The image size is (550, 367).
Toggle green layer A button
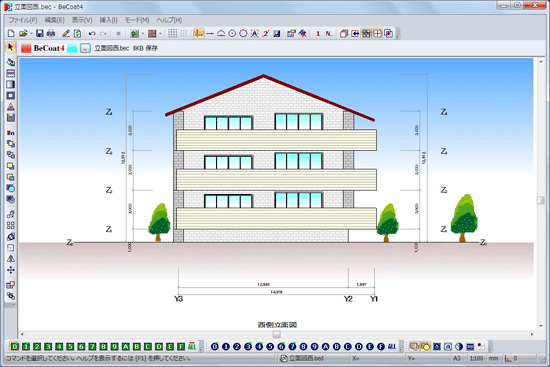click(126, 347)
